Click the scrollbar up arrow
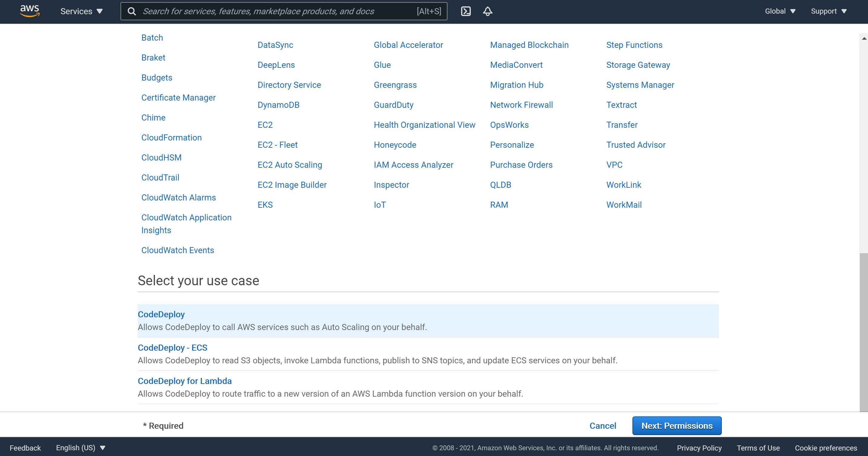 [864, 38]
